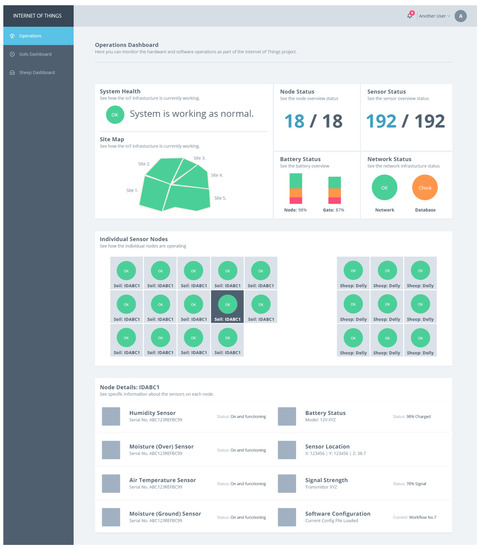Click the Humidity Sensor thumbnail square
The image size is (483, 550).
click(111, 416)
